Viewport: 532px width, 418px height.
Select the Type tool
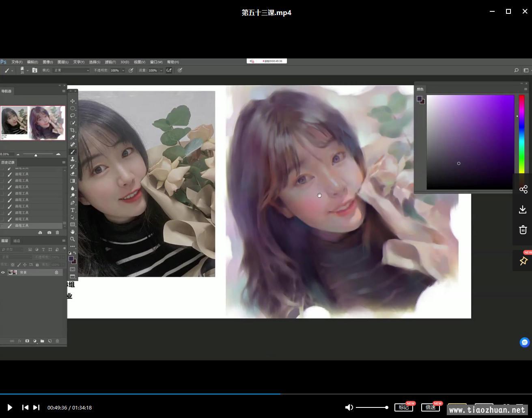[x=73, y=210]
